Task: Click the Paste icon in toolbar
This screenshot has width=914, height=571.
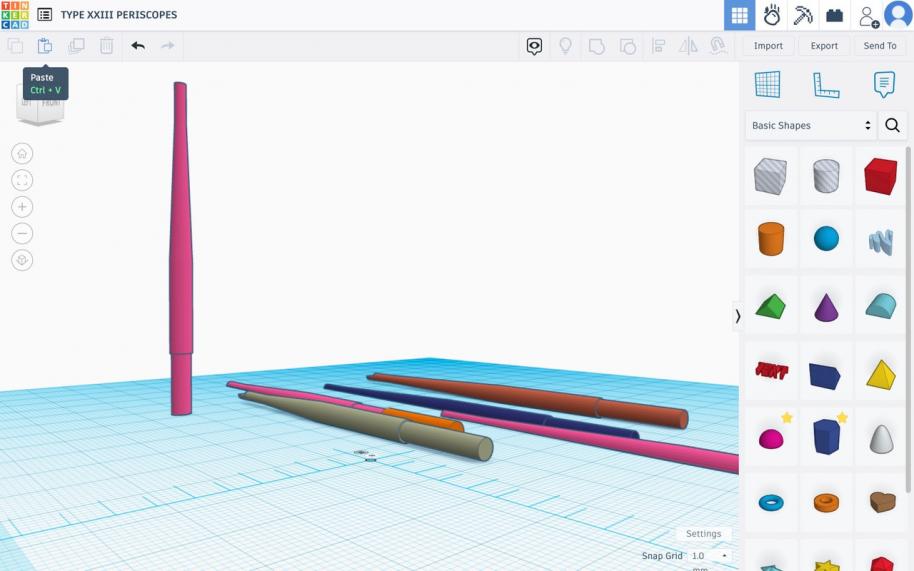Action: click(x=45, y=46)
